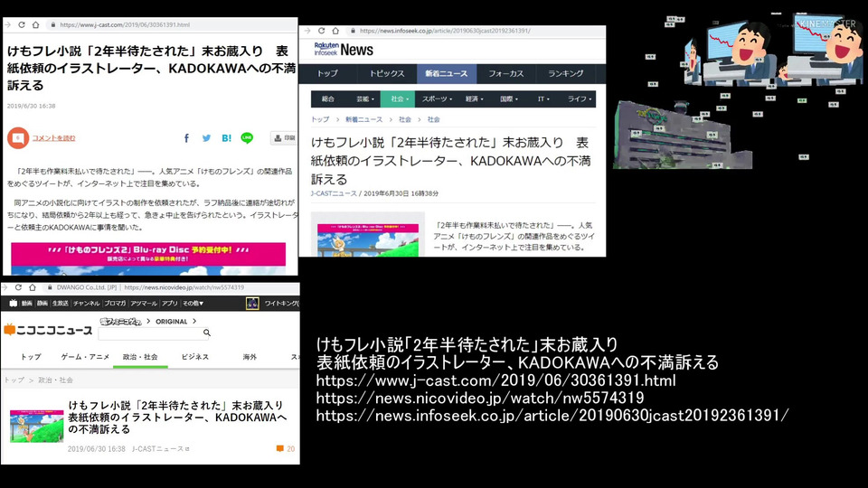The width and height of the screenshot is (868, 488).
Task: Click the 生放送 link in the Niconico bar
Action: point(60,304)
